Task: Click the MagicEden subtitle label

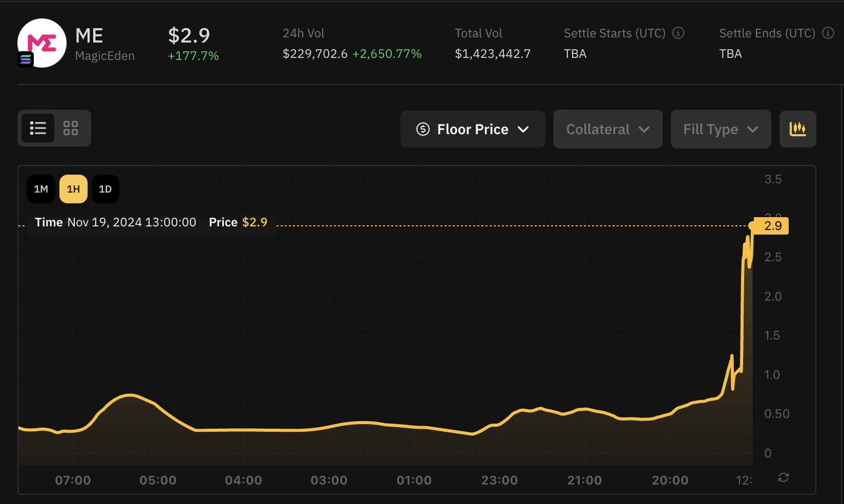Action: [x=104, y=55]
